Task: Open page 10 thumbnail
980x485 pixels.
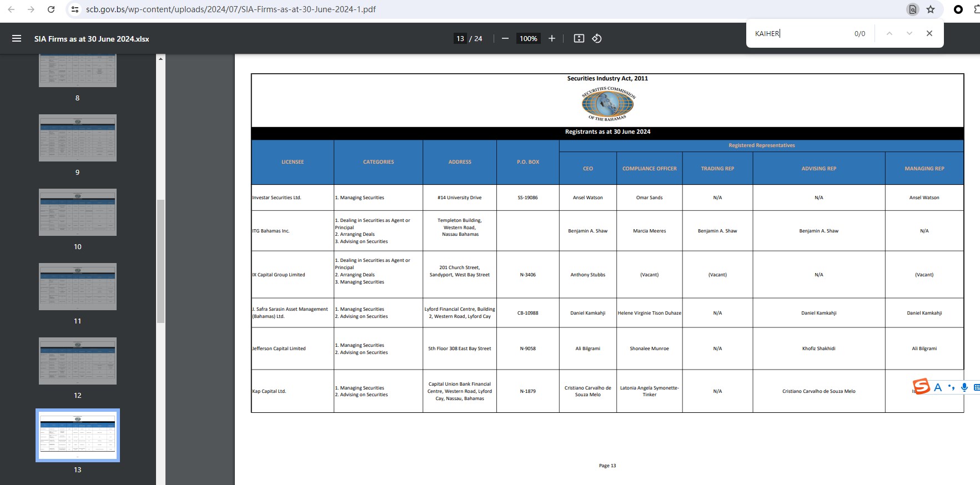Action: (78, 212)
